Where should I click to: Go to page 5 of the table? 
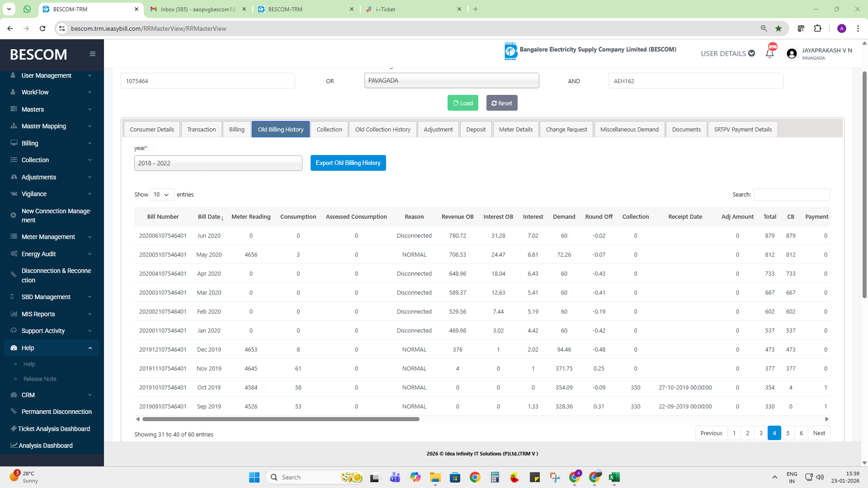pyautogui.click(x=788, y=433)
